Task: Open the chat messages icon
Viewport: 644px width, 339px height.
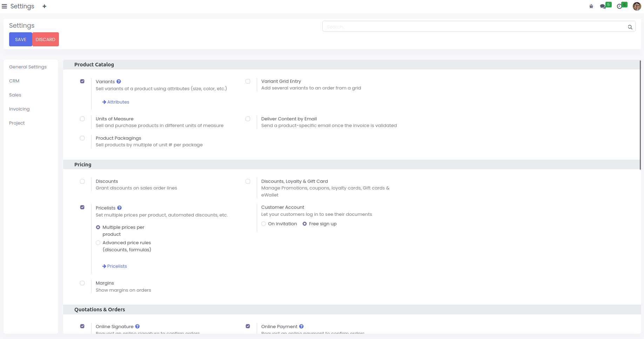Action: [603, 6]
